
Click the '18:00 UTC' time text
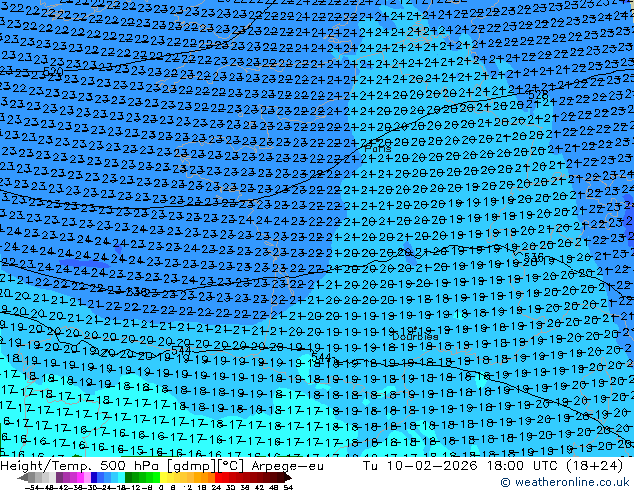click(x=524, y=466)
